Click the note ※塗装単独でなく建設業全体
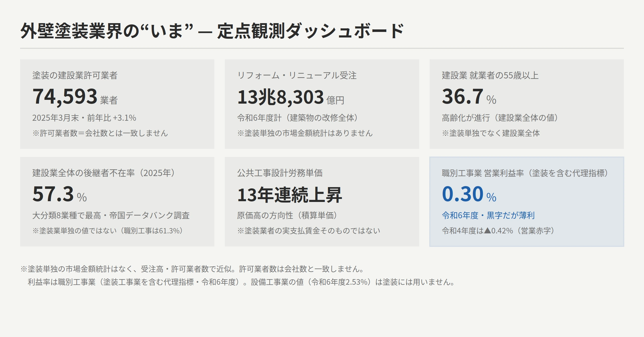The width and height of the screenshot is (644, 337). pyautogui.click(x=491, y=133)
